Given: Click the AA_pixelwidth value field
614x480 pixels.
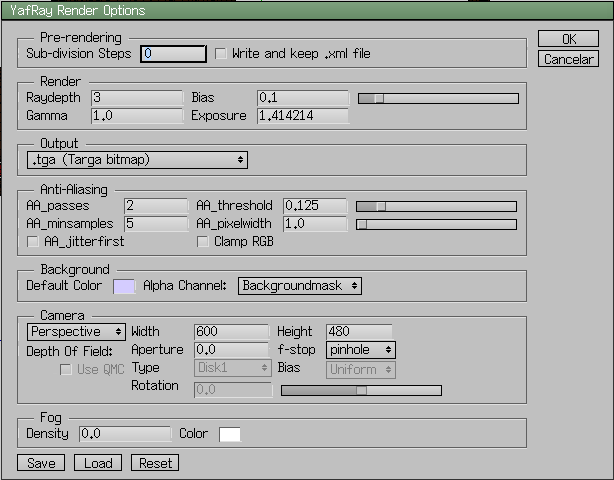Looking at the screenshot, I should (x=315, y=224).
